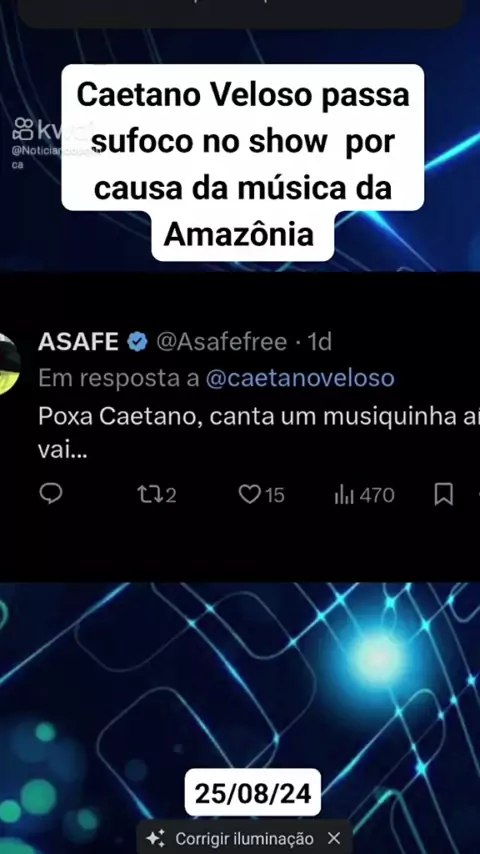480x854 pixels.
Task: Bookmark the ASAFE tweet
Action: click(443, 495)
